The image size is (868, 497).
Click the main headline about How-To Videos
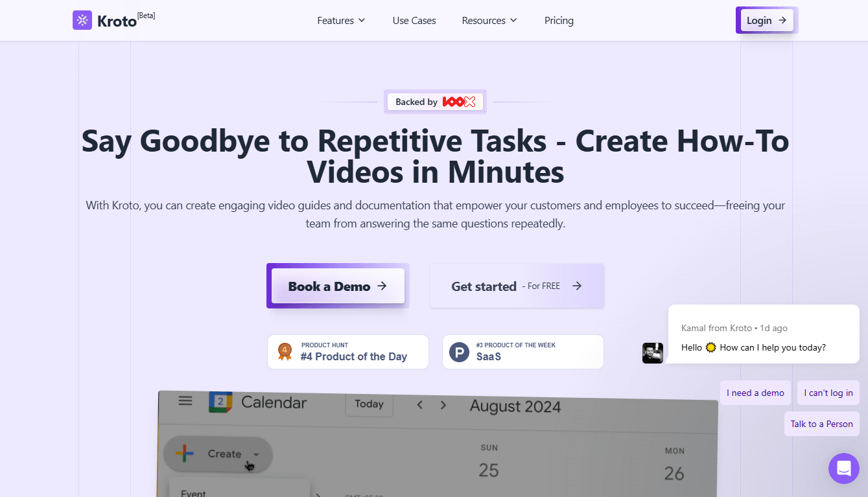pos(435,157)
